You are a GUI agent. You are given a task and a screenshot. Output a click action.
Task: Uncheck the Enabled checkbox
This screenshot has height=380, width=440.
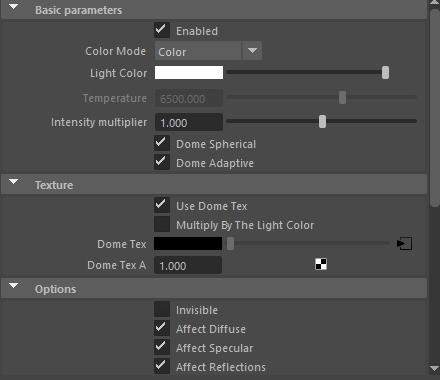coord(162,30)
